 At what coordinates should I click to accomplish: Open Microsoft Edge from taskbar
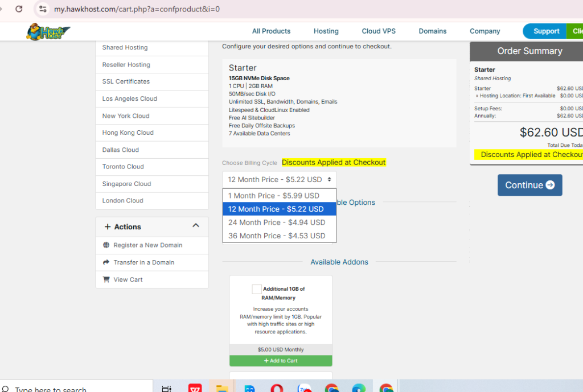pyautogui.click(x=359, y=388)
